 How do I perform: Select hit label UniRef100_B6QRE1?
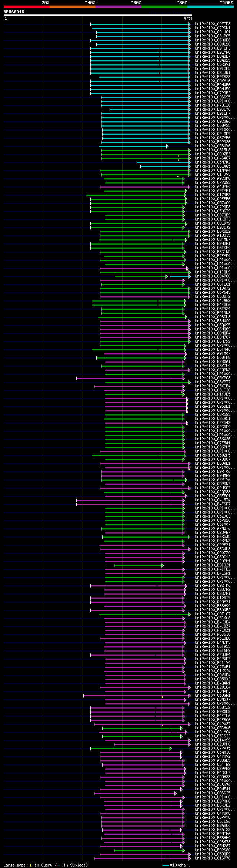(213, 464)
